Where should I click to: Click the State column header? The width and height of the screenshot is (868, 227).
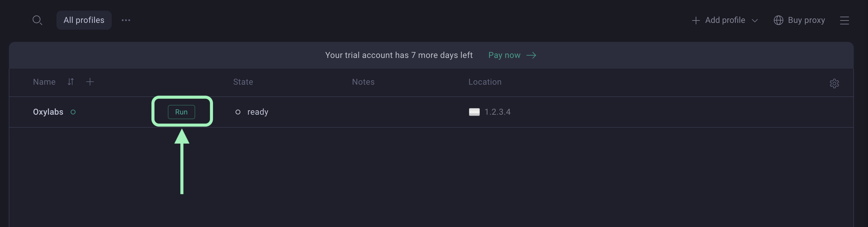243,82
